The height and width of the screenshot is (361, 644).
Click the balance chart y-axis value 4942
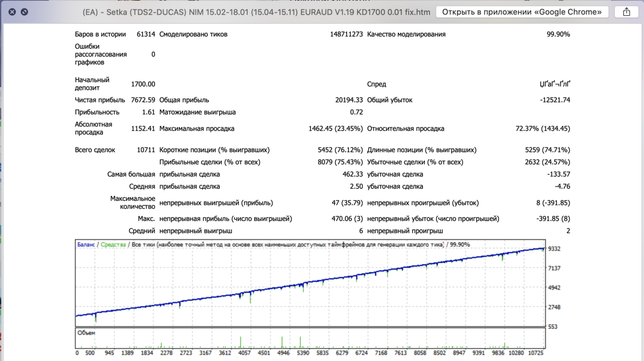tap(554, 288)
